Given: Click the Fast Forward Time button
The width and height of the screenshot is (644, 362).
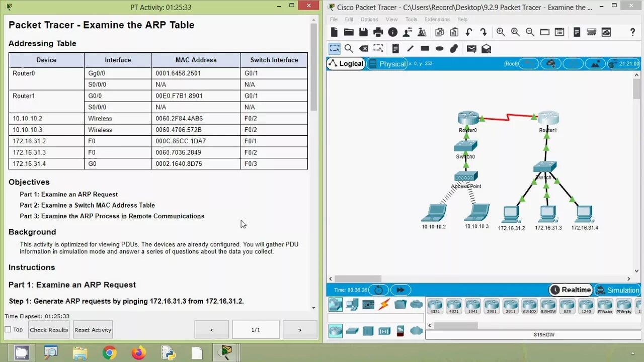Looking at the screenshot, I should coord(401,290).
